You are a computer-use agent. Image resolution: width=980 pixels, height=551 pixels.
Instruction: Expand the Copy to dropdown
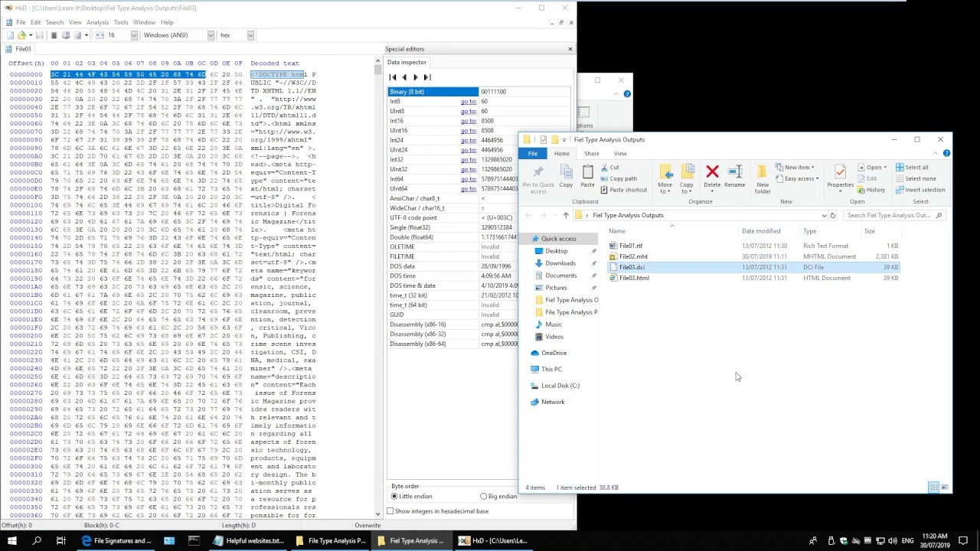tap(687, 188)
